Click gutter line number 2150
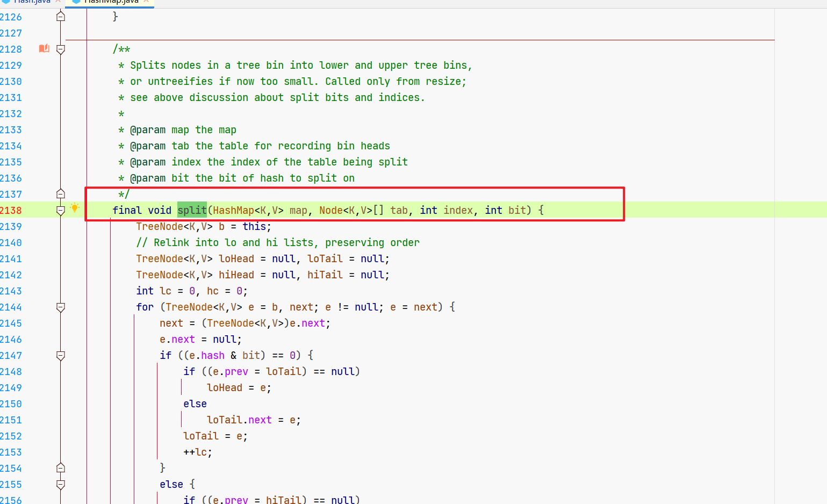 (11, 404)
